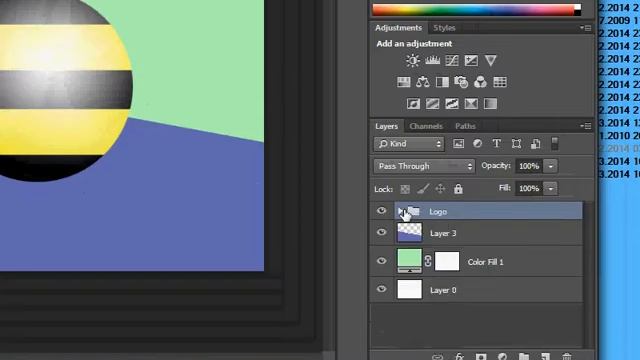Add a Threshold adjustment

(x=451, y=104)
